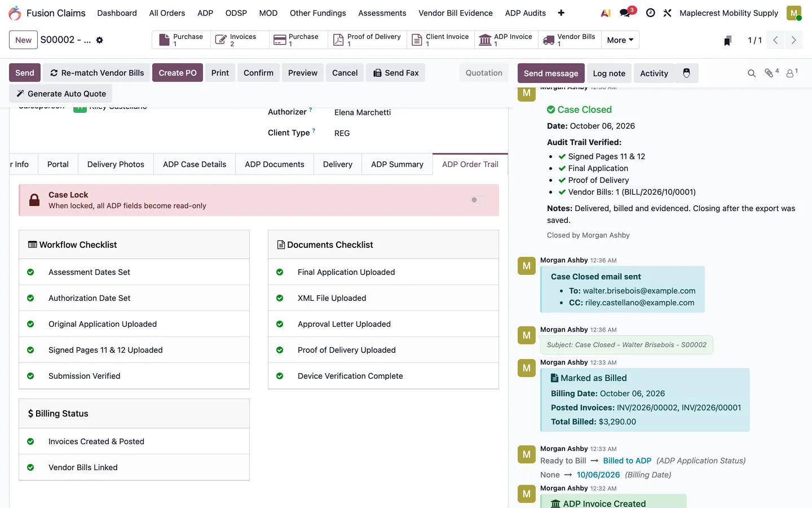This screenshot has height=508, width=812.
Task: Click the Log note button
Action: (609, 73)
